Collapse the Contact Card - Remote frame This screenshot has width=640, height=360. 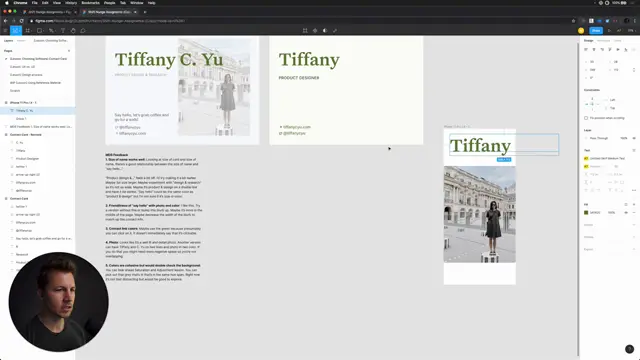[6, 135]
